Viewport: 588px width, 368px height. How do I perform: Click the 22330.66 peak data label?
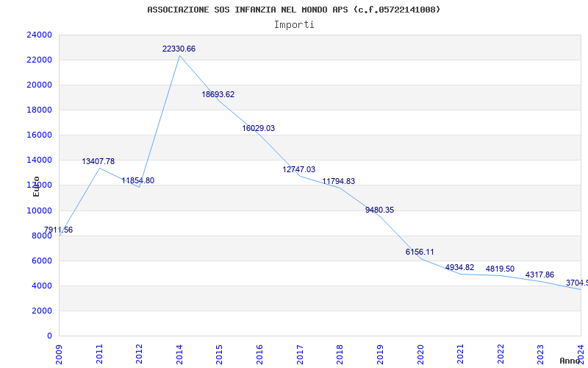click(179, 49)
